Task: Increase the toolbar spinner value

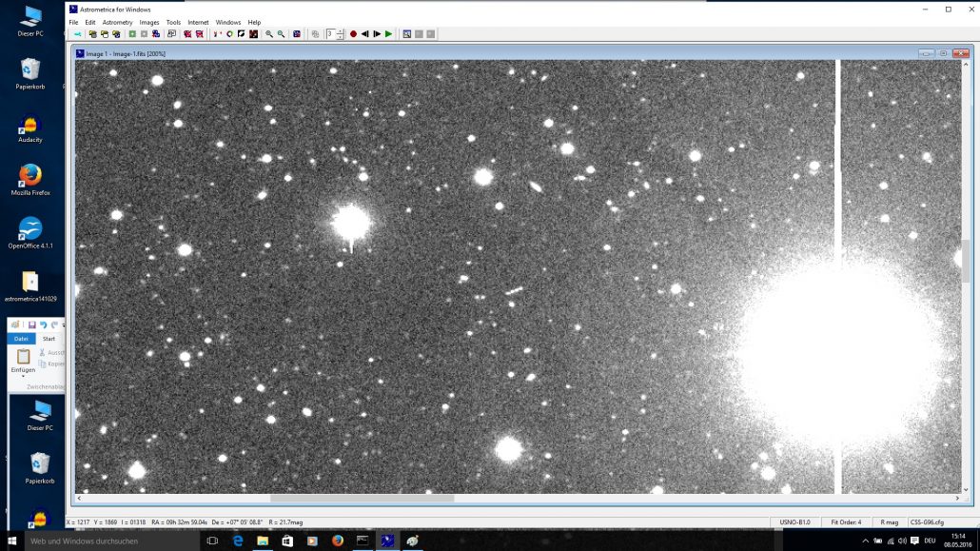Action: [x=341, y=31]
